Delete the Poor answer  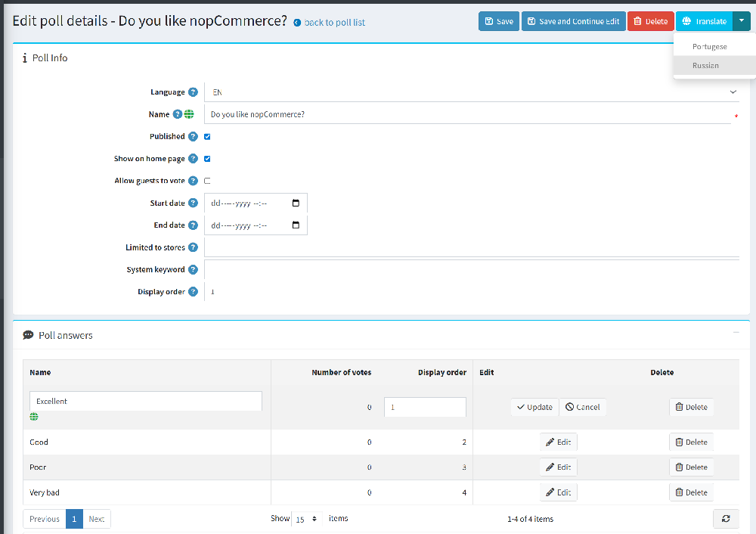[692, 467]
